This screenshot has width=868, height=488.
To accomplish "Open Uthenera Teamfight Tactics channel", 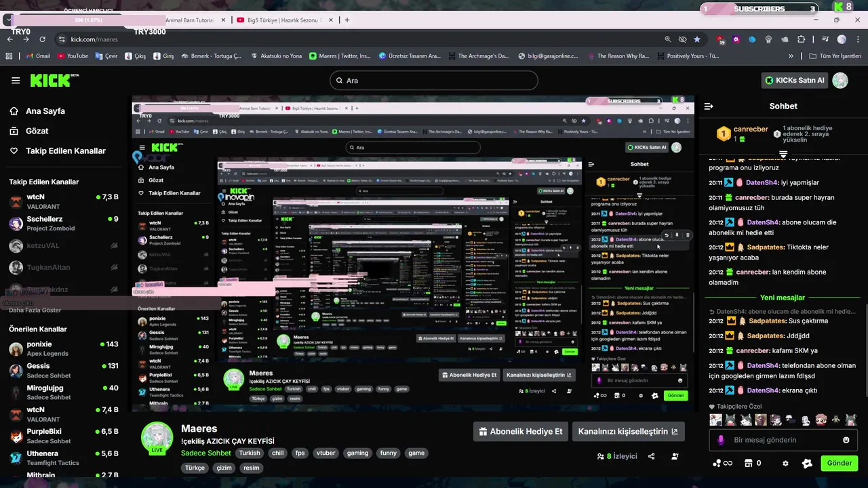I will tap(64, 457).
